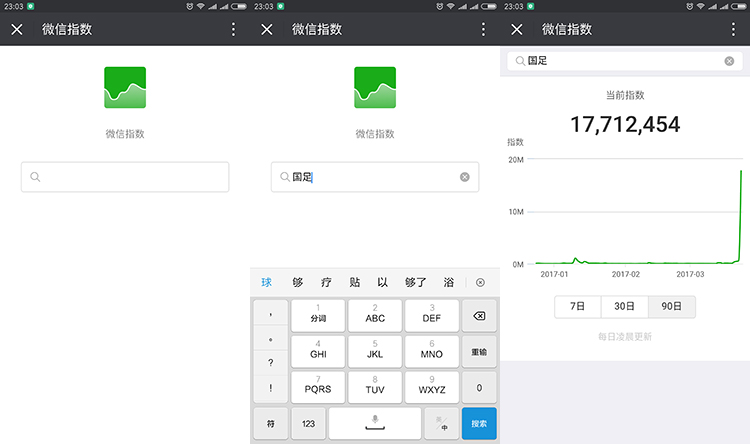Choose candidate word 够

298,282
